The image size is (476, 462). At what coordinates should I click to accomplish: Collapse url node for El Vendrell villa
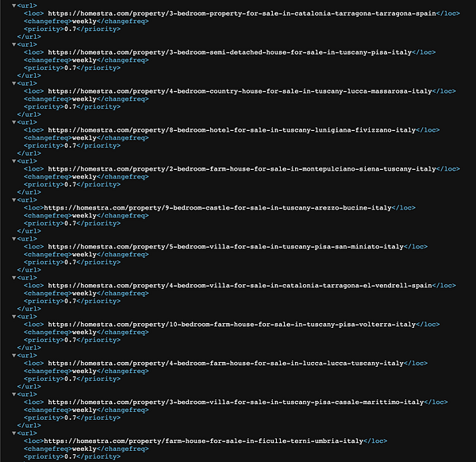pyautogui.click(x=14, y=278)
